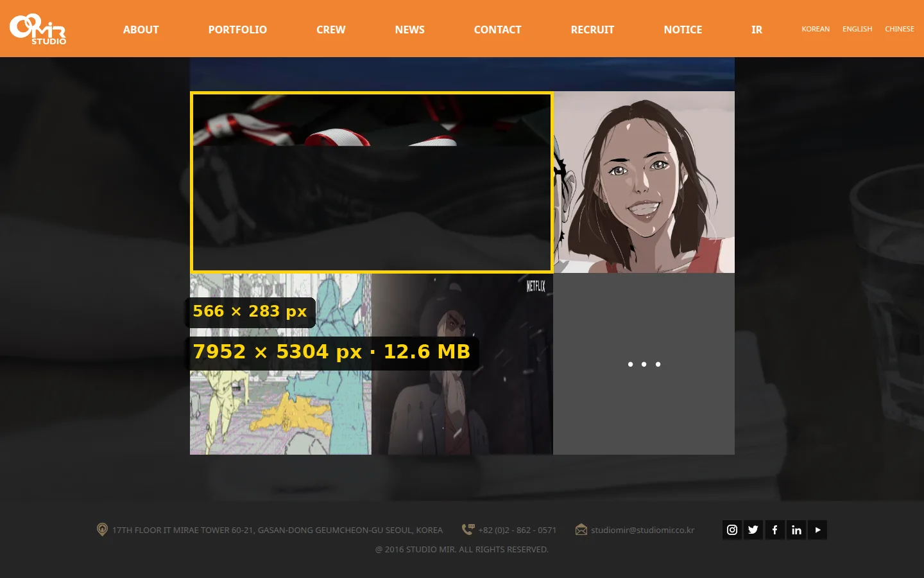The width and height of the screenshot is (924, 578).
Task: Click the Gasan-dong Seoul address text
Action: point(277,530)
